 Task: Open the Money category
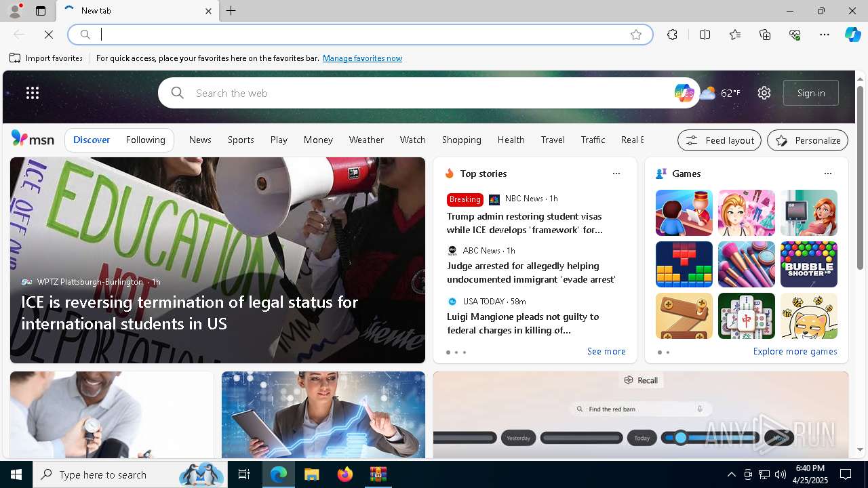click(318, 140)
